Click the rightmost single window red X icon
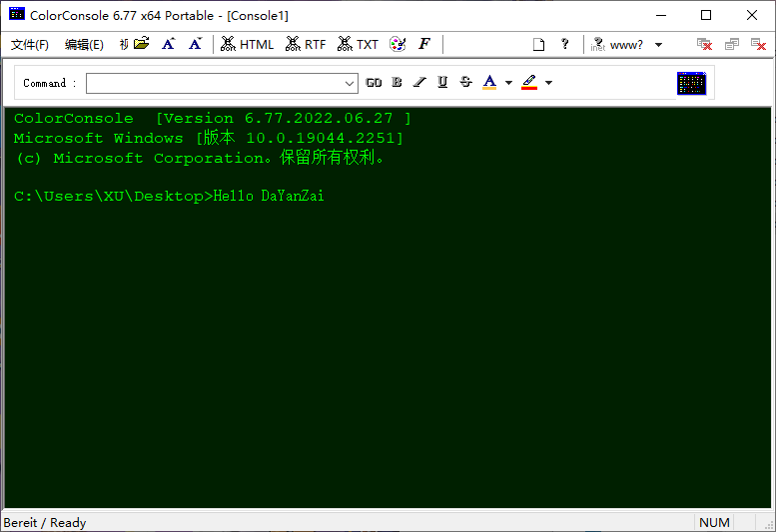 click(759, 45)
